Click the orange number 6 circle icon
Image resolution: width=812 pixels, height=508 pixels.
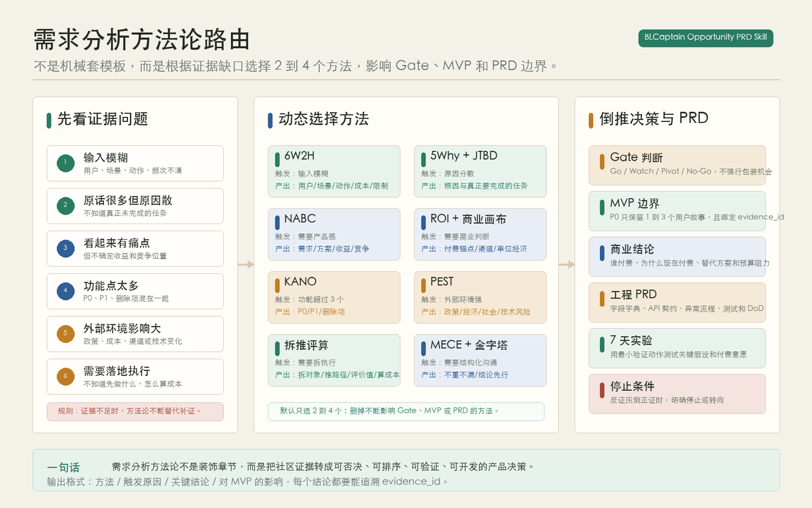click(x=65, y=376)
